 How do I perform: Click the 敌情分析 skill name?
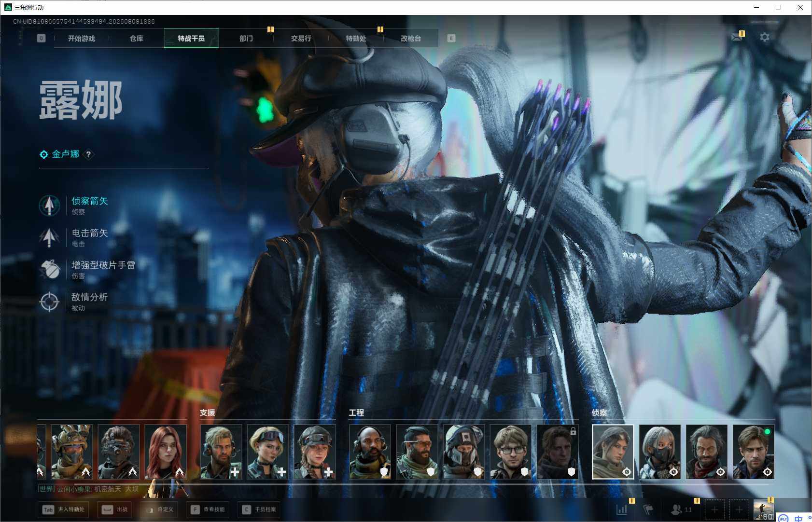pyautogui.click(x=90, y=297)
